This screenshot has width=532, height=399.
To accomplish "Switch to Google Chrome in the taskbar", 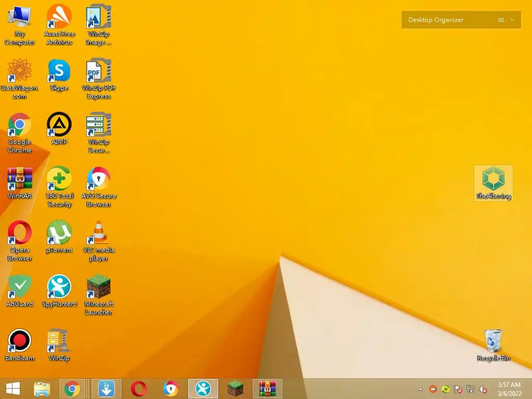I will (x=72, y=389).
